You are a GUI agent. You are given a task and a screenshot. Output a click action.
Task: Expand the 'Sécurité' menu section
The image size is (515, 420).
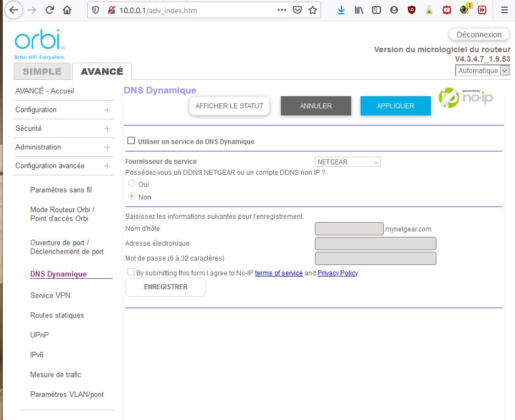tap(64, 128)
